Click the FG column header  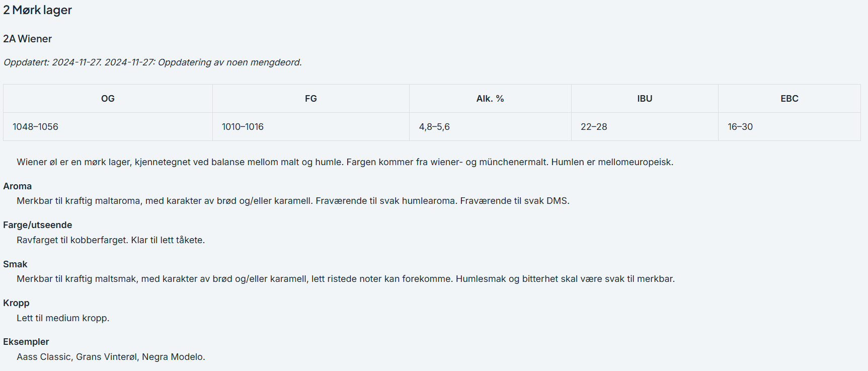coord(311,99)
